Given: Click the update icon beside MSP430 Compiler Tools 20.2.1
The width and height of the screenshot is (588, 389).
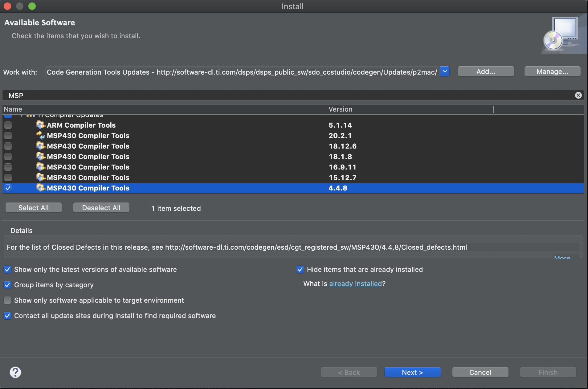Looking at the screenshot, I should click(41, 136).
